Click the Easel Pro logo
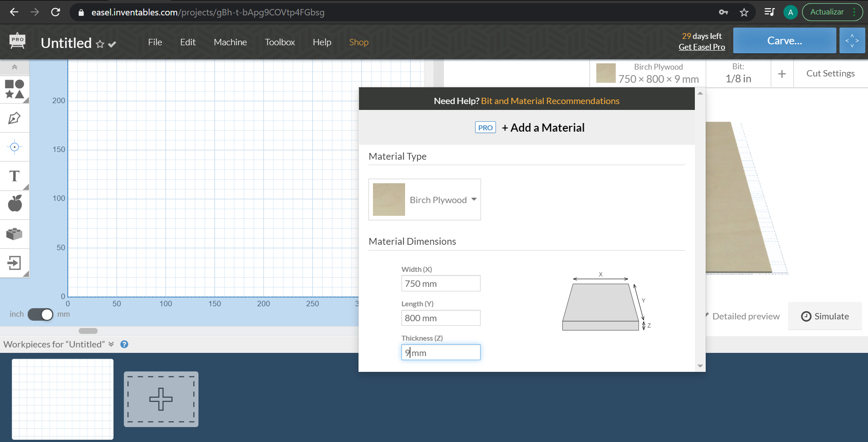 (x=18, y=41)
